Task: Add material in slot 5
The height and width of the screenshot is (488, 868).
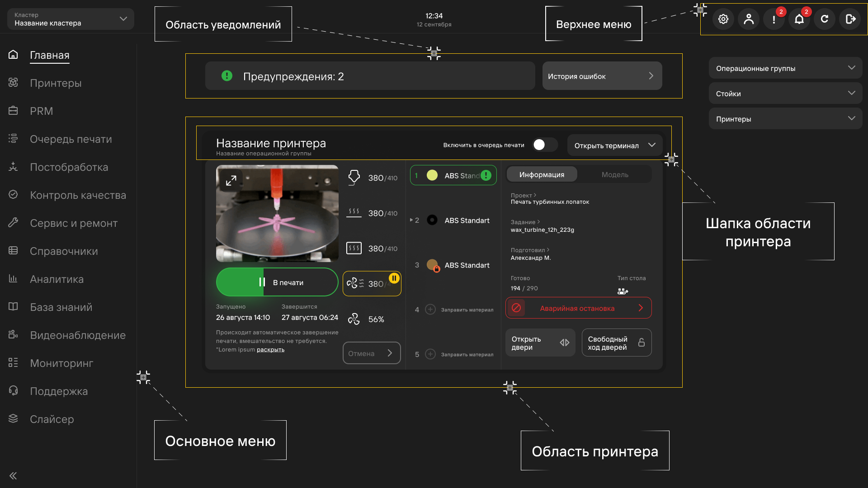Action: (430, 354)
